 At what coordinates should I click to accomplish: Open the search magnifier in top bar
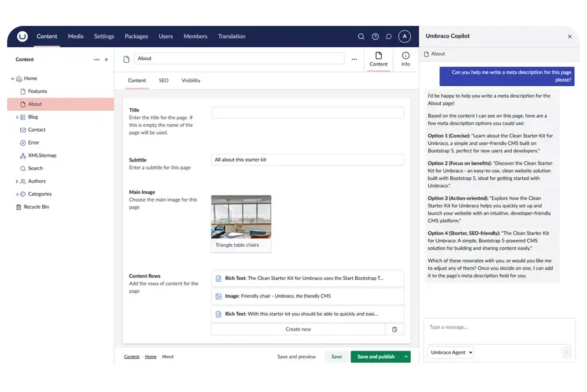point(361,36)
